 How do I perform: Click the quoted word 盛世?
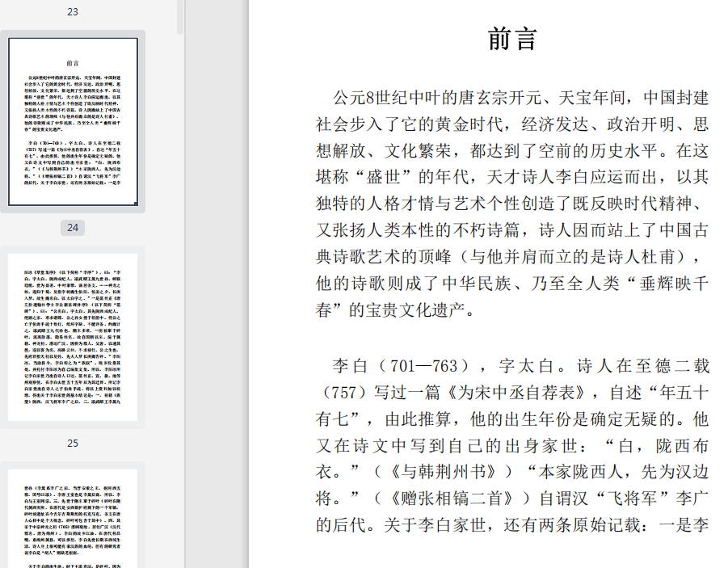(x=383, y=177)
